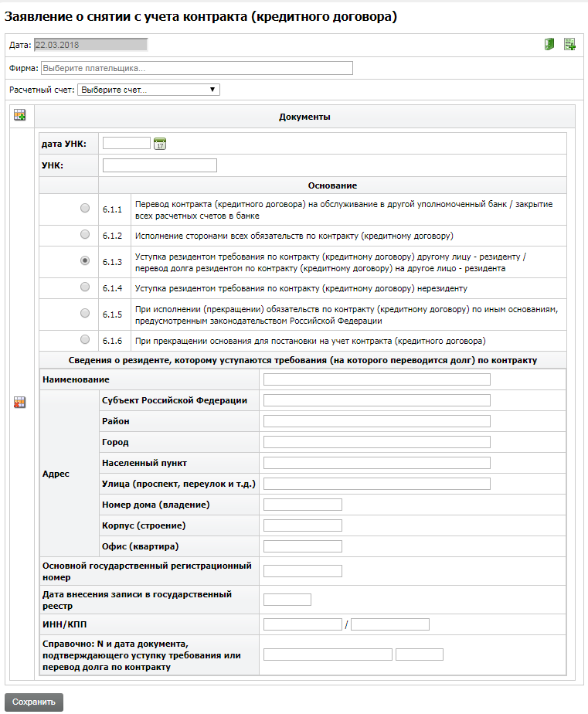Open the calendar picker for дата УНК
The image size is (588, 714).
160,143
